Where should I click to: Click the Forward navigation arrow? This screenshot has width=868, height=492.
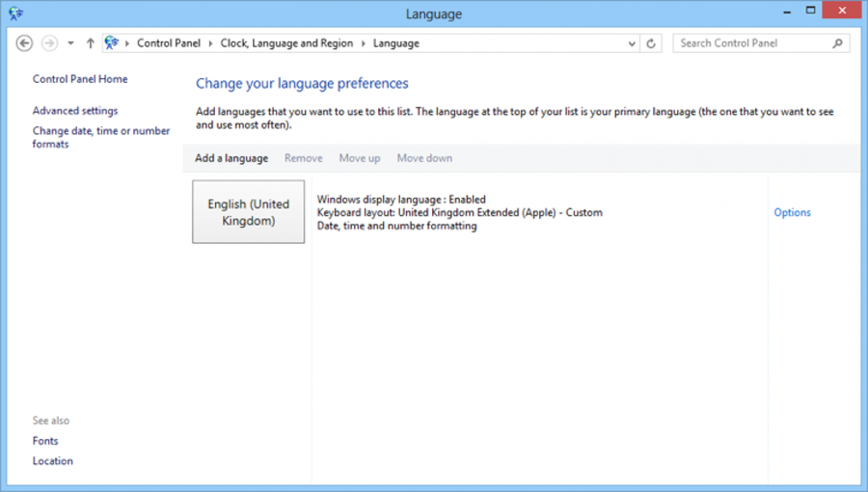(x=50, y=43)
